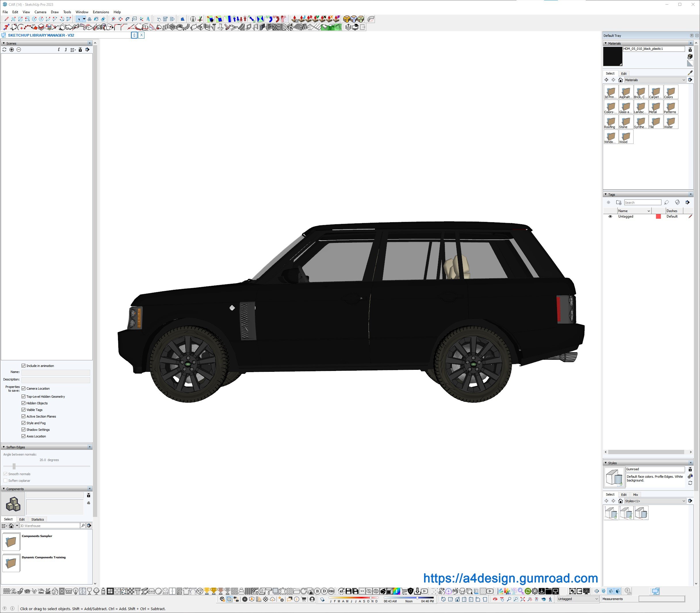Toggle Untagged visibility eye icon

[610, 216]
